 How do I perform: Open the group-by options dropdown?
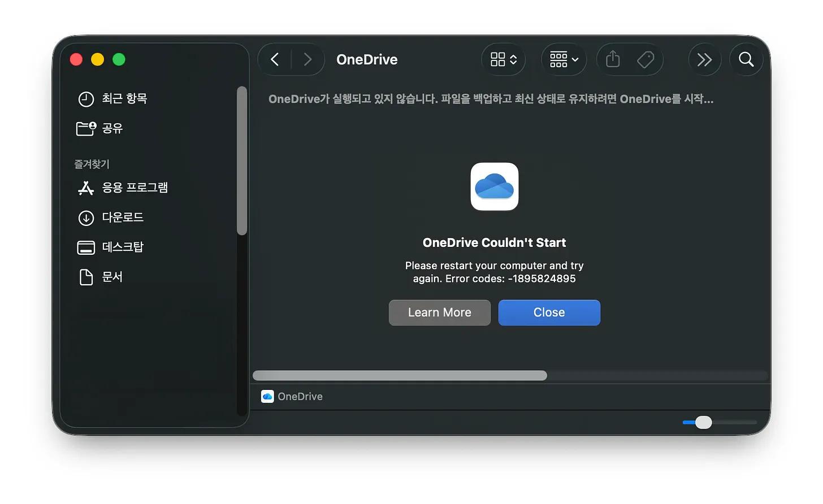(x=564, y=59)
